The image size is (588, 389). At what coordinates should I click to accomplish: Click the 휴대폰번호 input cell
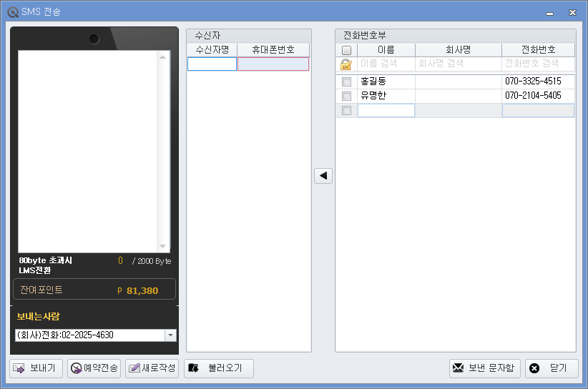point(273,64)
